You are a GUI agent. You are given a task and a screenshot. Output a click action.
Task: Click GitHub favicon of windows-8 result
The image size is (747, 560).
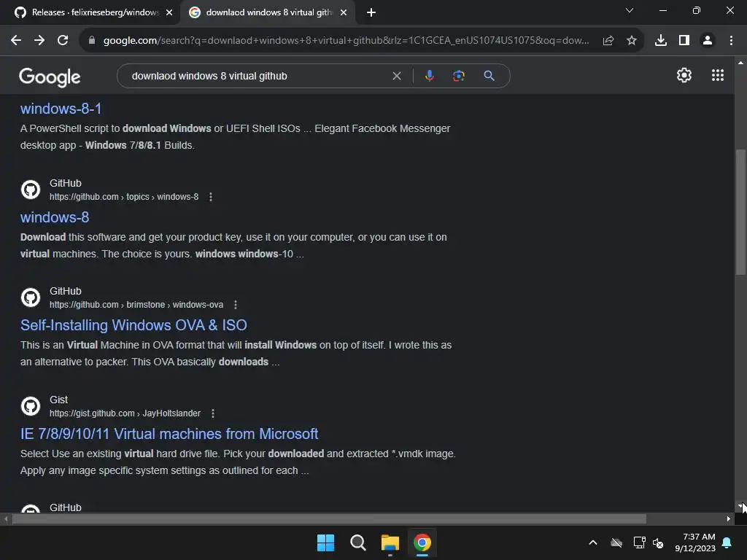coord(31,190)
